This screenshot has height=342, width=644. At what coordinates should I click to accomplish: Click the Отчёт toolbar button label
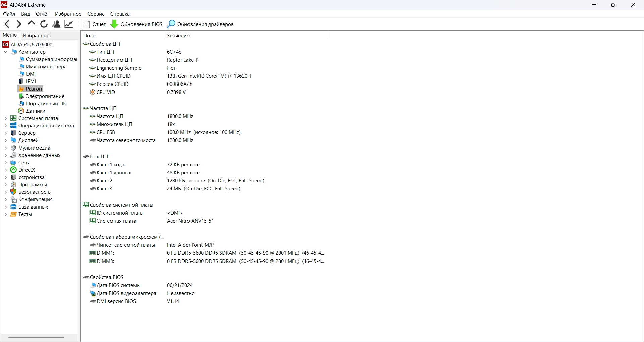tap(99, 24)
